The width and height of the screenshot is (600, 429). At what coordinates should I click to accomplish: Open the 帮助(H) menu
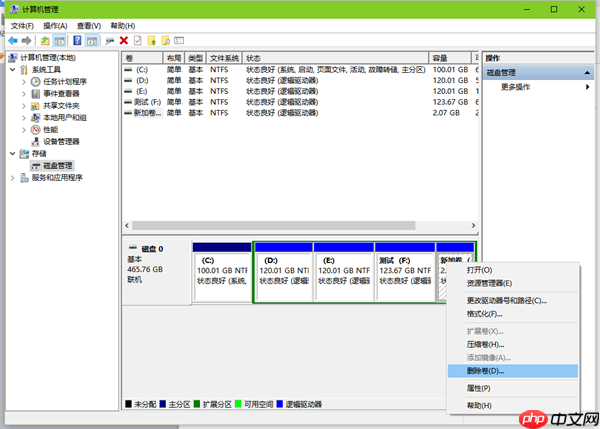tap(123, 26)
